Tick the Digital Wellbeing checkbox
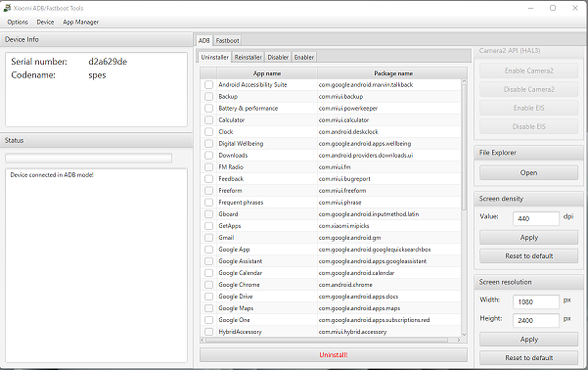Image resolution: width=588 pixels, height=370 pixels. coord(208,144)
